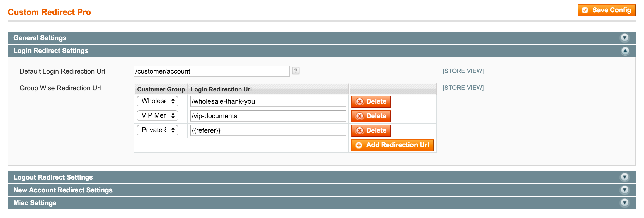
Task: Open the VIP Member customer group dropdown
Action: pyautogui.click(x=158, y=116)
